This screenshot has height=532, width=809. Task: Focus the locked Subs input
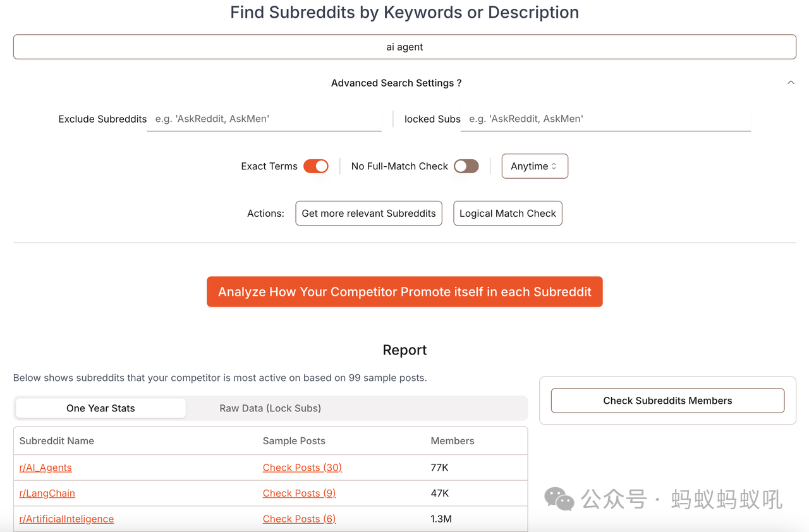coord(605,119)
